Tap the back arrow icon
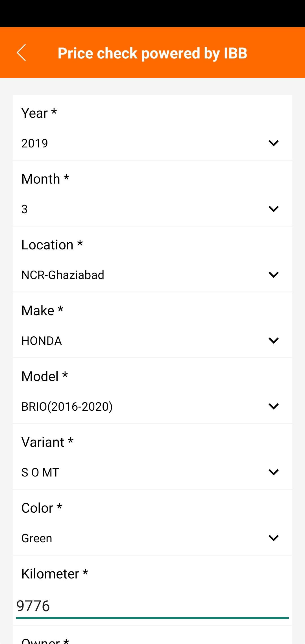 coord(21,53)
